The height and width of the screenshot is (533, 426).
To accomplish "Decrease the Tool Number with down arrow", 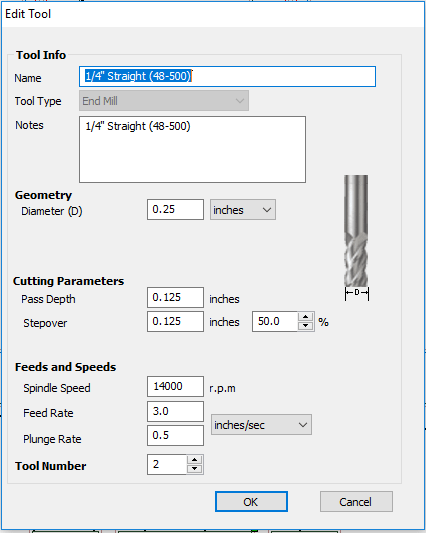I will pos(194,468).
